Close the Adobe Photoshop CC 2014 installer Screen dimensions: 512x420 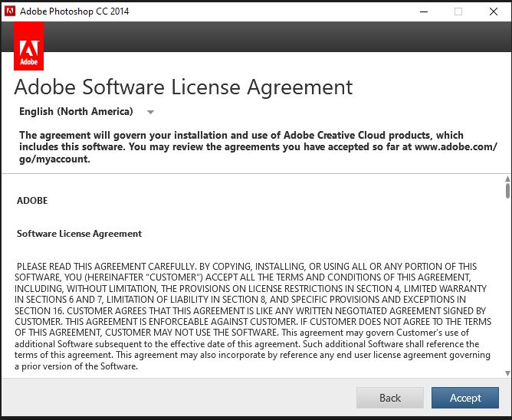[494, 11]
